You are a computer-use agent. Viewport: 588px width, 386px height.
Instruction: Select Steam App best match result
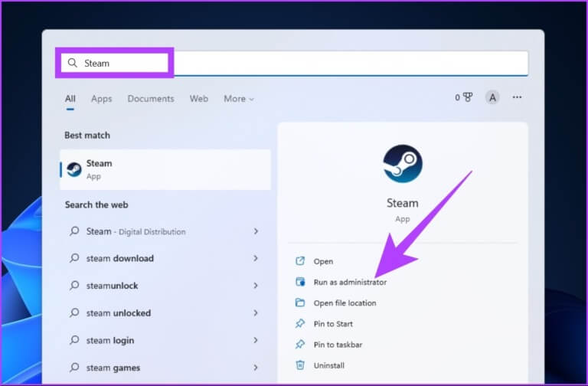tap(165, 169)
